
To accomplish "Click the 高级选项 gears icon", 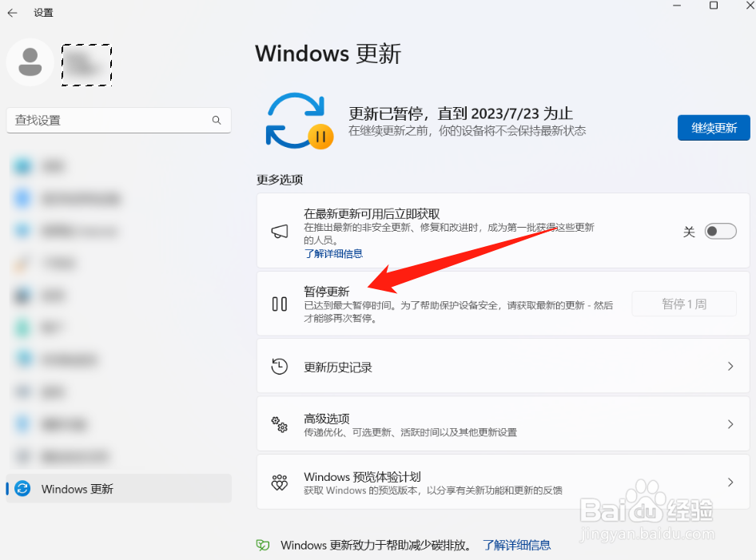I will point(280,424).
